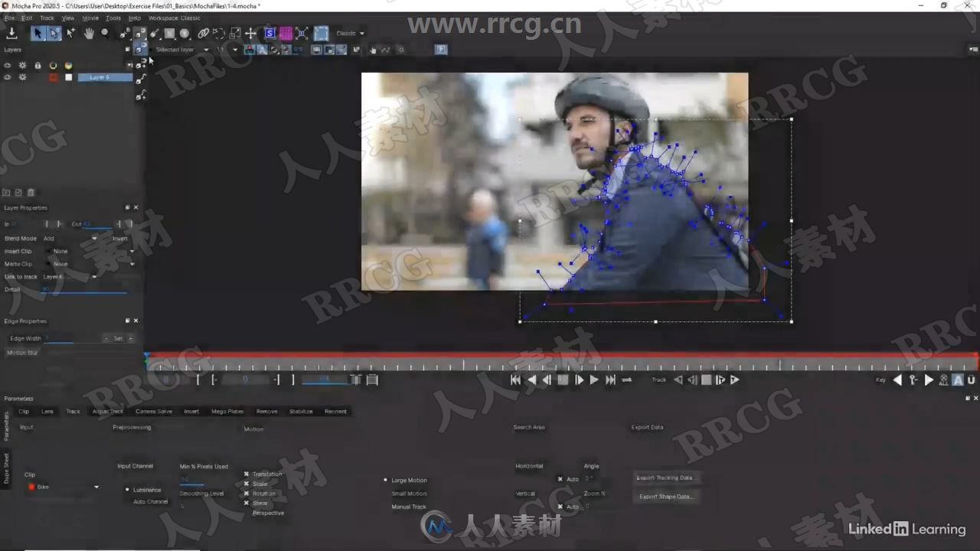Choose the Create Ellipse shape tool
The image size is (980, 551).
click(185, 33)
